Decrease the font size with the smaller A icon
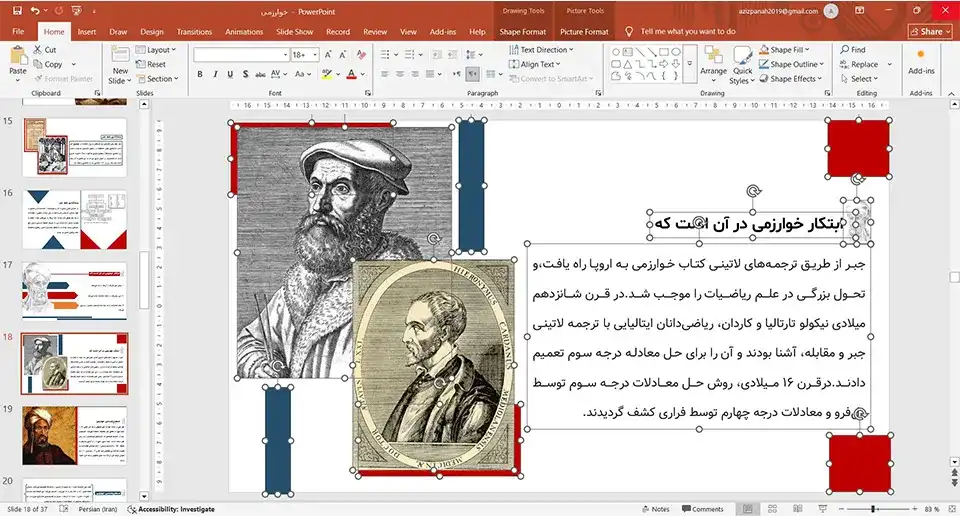 pyautogui.click(x=343, y=54)
